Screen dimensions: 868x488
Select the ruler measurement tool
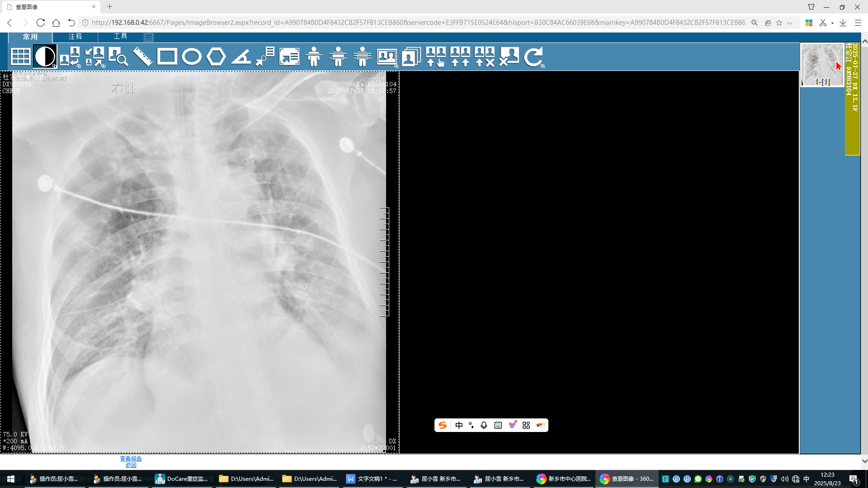[142, 57]
